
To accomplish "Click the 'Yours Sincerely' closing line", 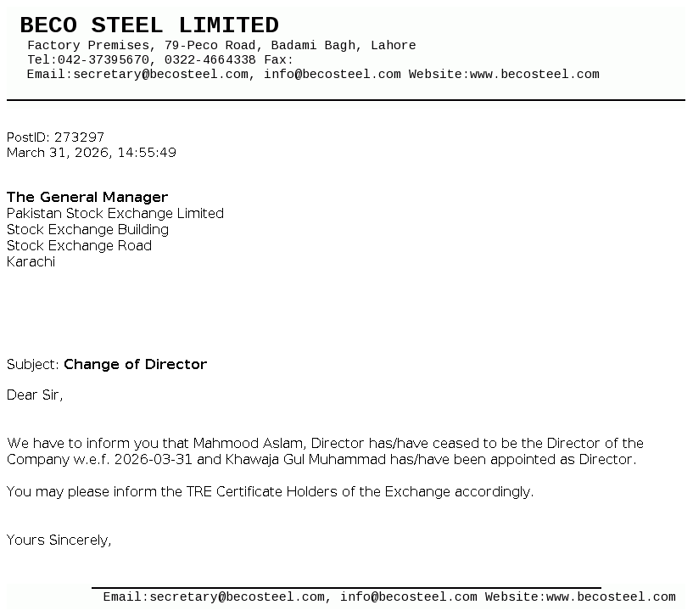I will tap(59, 540).
